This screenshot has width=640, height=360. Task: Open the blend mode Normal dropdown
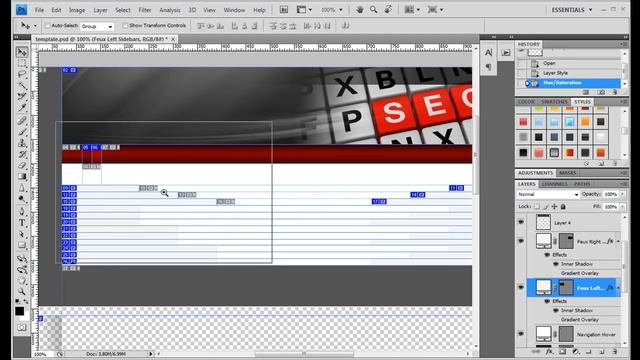coord(548,195)
